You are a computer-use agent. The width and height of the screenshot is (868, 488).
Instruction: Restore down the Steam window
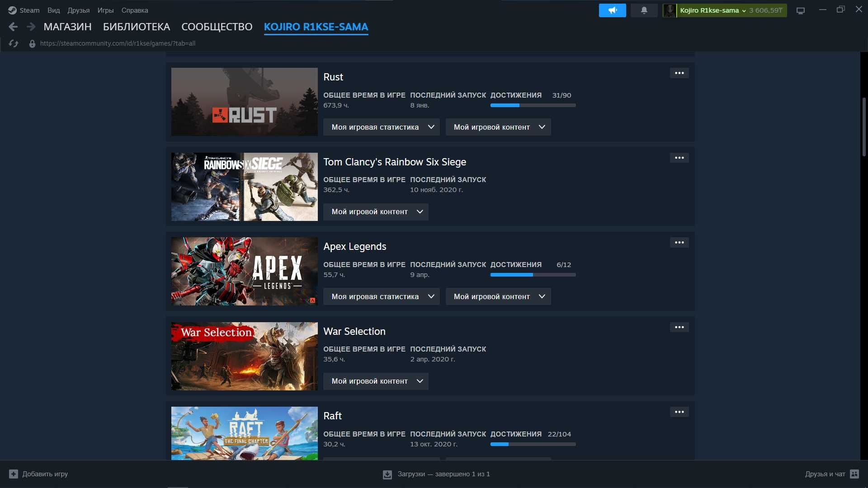click(x=841, y=9)
